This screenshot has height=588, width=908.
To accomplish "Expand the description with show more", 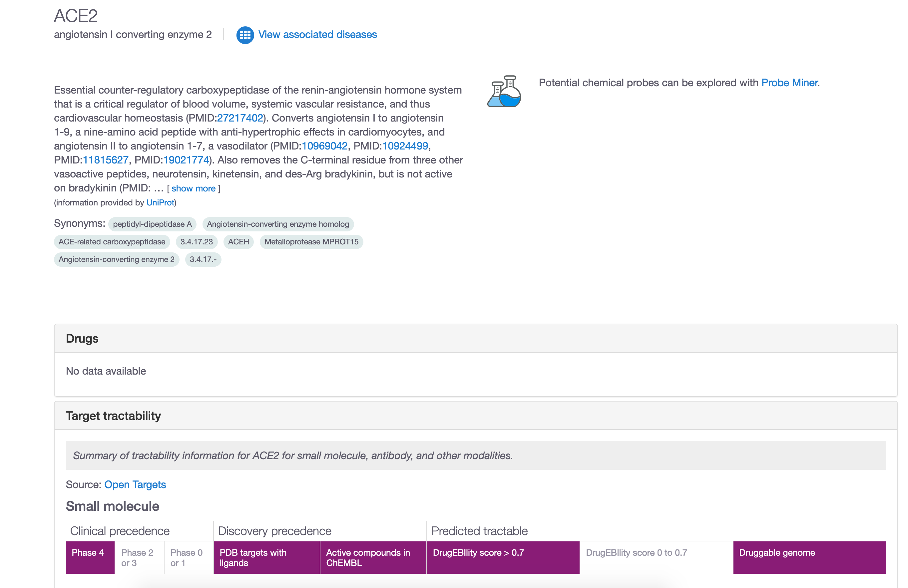I will 194,188.
